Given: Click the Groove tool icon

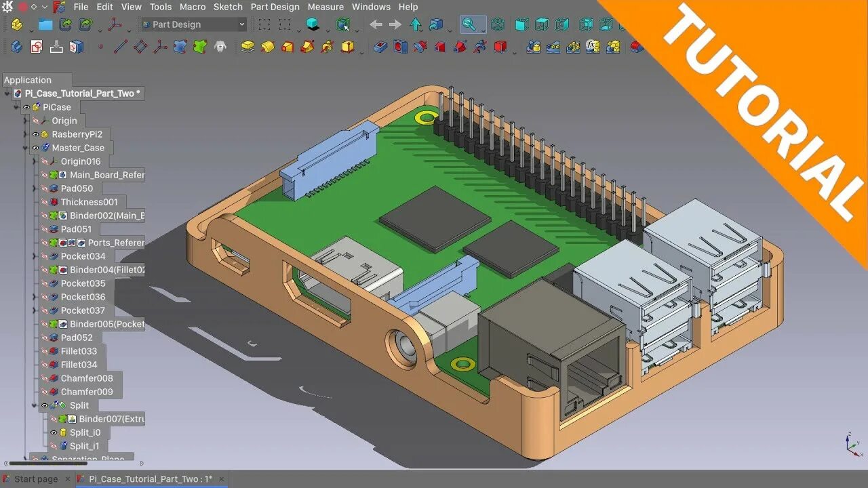Looking at the screenshot, I should click(420, 47).
